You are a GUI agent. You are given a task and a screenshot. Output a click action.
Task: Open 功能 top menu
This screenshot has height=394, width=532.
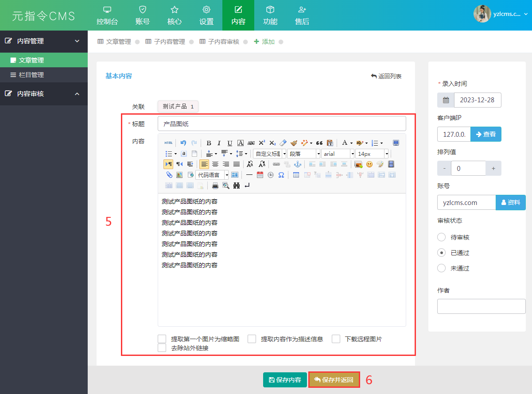(270, 15)
